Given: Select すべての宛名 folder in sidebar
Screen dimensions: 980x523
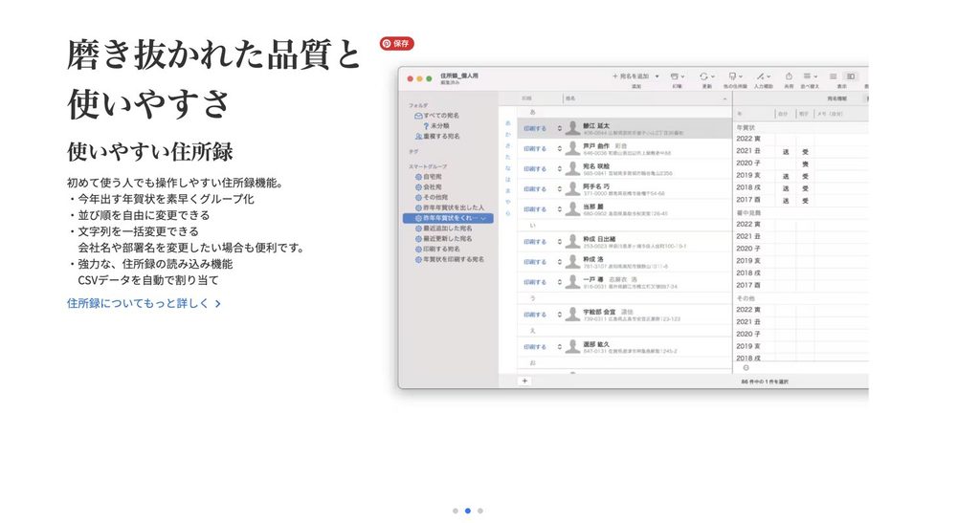Looking at the screenshot, I should point(436,116).
